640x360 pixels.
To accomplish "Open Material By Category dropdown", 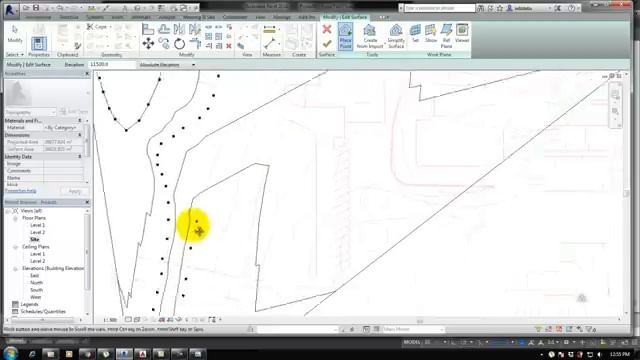I will click(62, 128).
